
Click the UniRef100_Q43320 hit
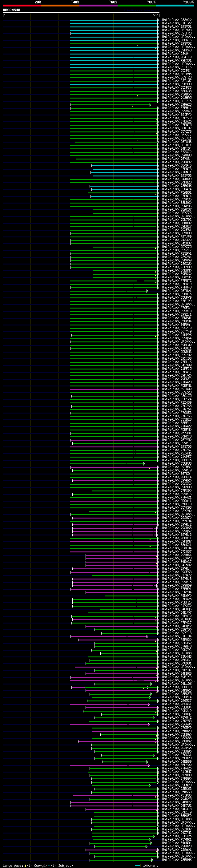click(177, 240)
